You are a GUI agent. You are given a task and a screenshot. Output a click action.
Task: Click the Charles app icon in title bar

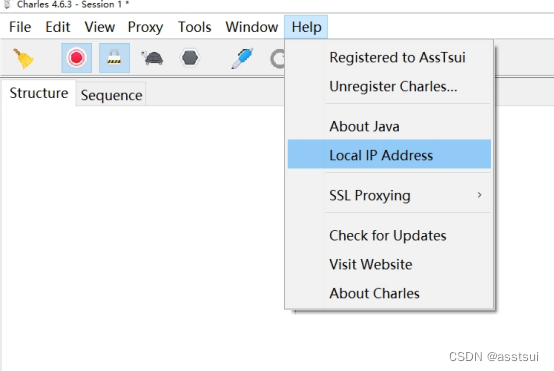point(7,4)
